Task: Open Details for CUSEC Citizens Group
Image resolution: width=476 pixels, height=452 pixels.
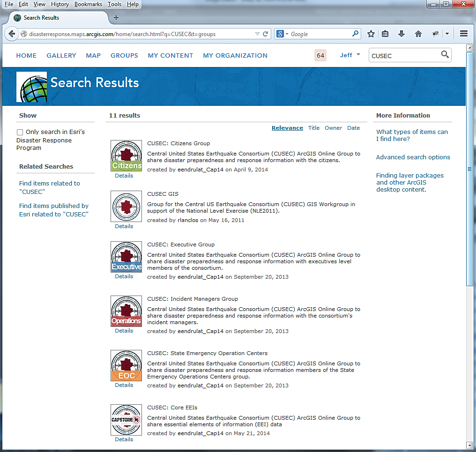Action: (x=124, y=176)
